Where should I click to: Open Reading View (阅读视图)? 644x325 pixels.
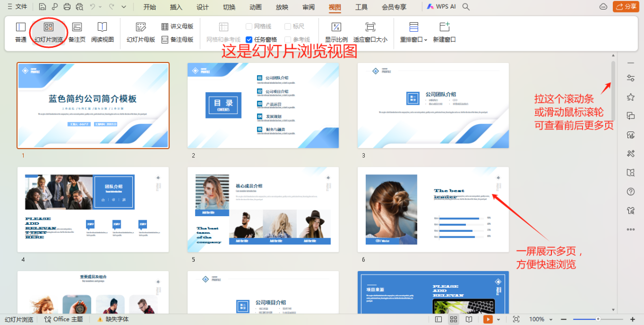tap(102, 32)
